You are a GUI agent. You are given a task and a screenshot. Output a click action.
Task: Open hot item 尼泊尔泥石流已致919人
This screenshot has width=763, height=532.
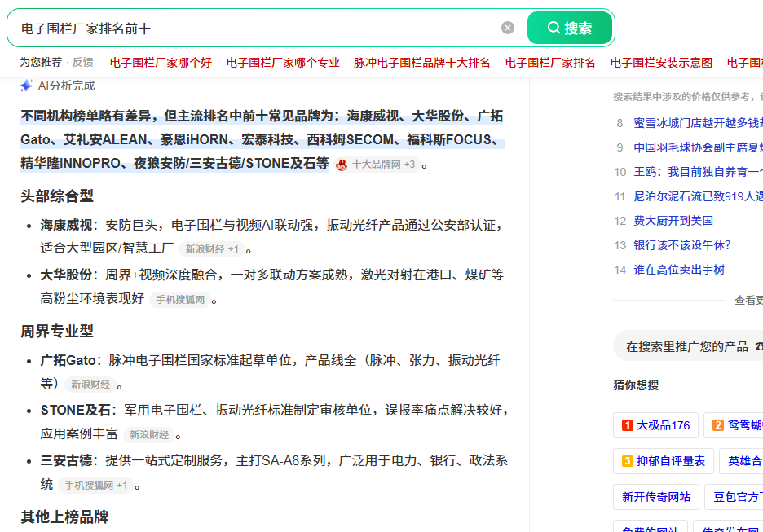tap(698, 196)
